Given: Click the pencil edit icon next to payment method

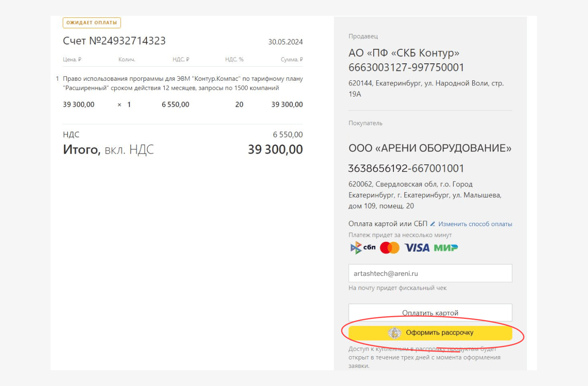Looking at the screenshot, I should click(432, 224).
